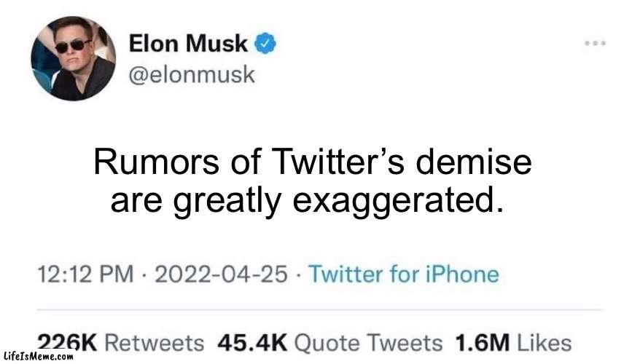Click the word Likes in stats
640x364 pixels.
[x=545, y=341]
